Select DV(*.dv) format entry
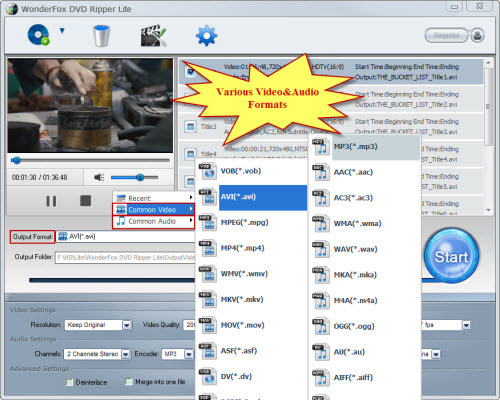The image size is (500, 400). click(251, 377)
